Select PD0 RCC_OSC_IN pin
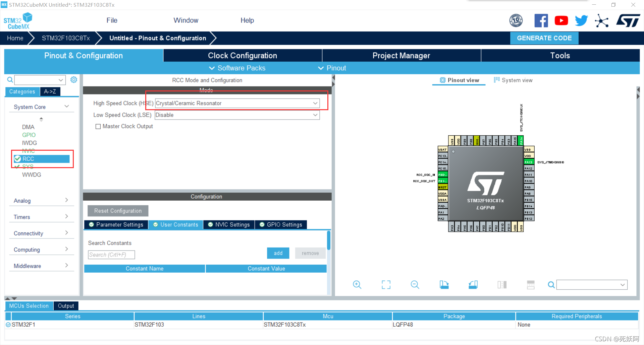This screenshot has width=644, height=345. point(443,175)
